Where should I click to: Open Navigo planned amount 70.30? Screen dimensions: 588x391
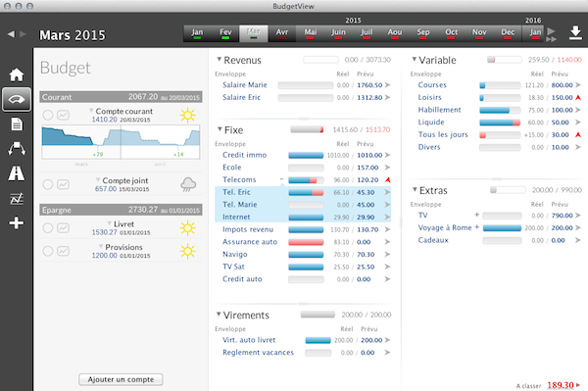(366, 255)
